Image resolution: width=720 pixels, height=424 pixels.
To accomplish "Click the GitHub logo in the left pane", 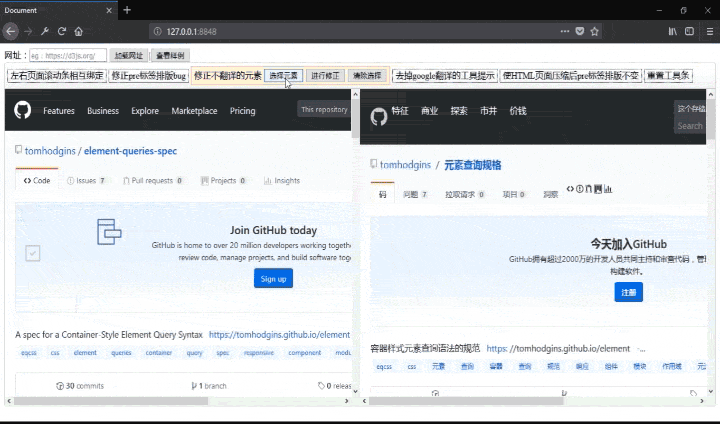I will (x=22, y=110).
